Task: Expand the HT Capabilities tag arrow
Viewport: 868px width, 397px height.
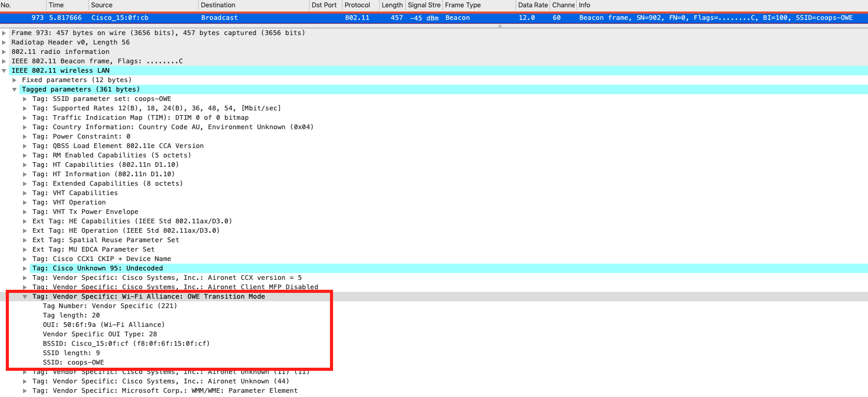Action: (x=25, y=165)
